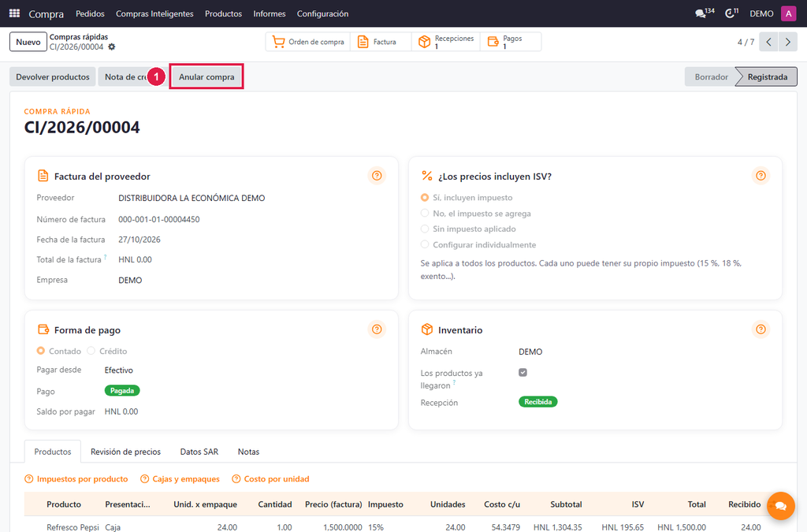Viewport: 807px width, 532px height.
Task: Go to previous record arrow
Action: tap(768, 42)
